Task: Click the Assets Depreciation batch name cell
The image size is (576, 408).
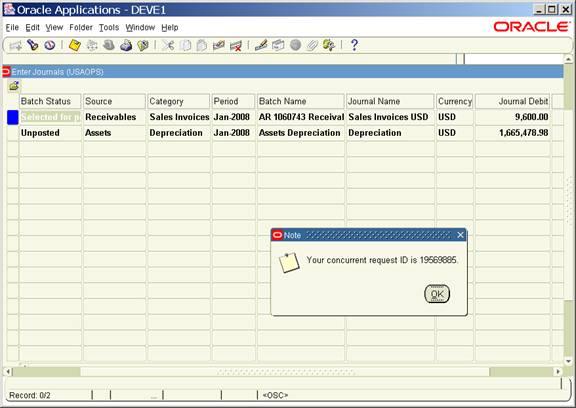Action: (301, 133)
